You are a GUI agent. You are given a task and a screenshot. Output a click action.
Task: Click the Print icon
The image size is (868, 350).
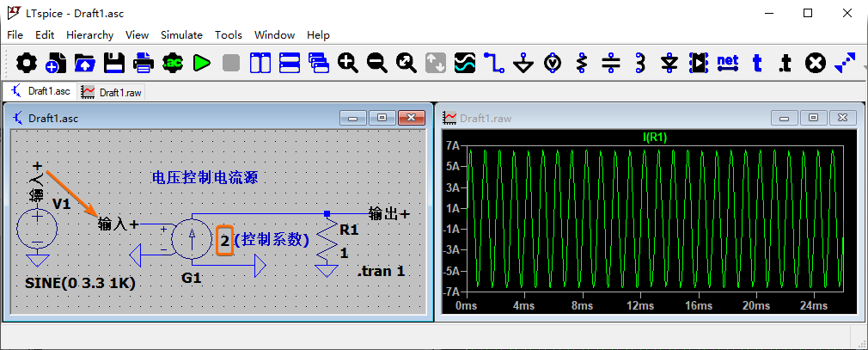pos(144,63)
